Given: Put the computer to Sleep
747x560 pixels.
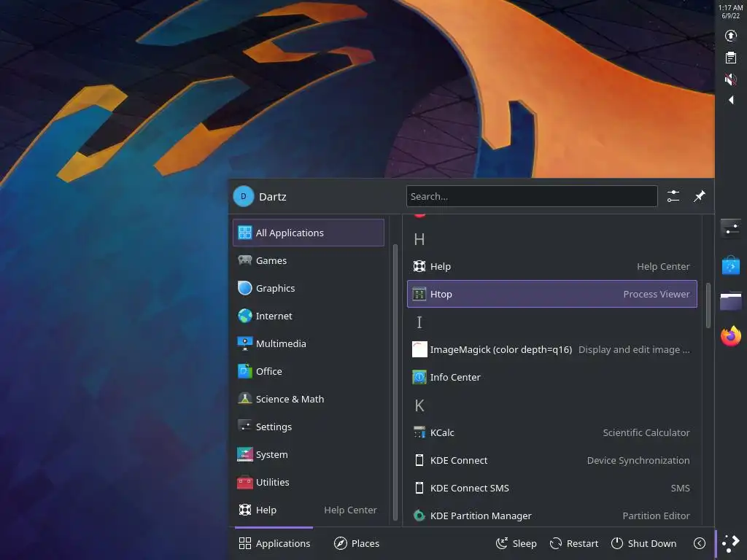Looking at the screenshot, I should pos(516,543).
